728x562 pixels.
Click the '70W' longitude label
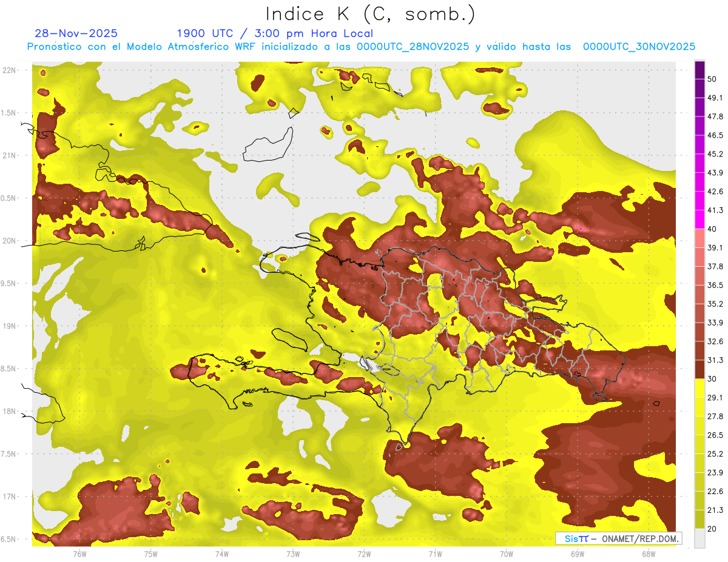click(506, 554)
